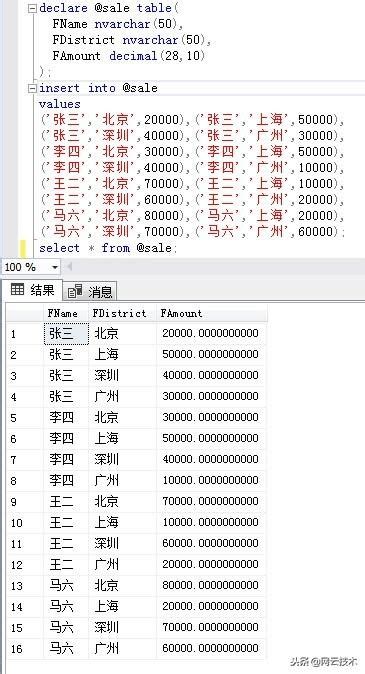
Task: Place cursor on 'select * from @sale' line
Action: point(108,248)
